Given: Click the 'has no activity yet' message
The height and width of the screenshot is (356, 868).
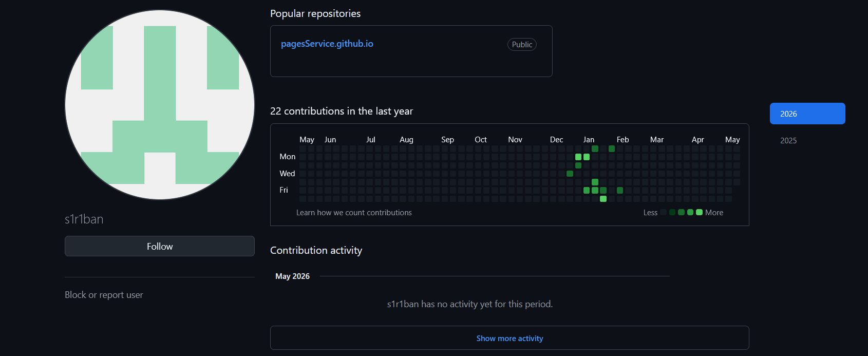Looking at the screenshot, I should click(469, 304).
